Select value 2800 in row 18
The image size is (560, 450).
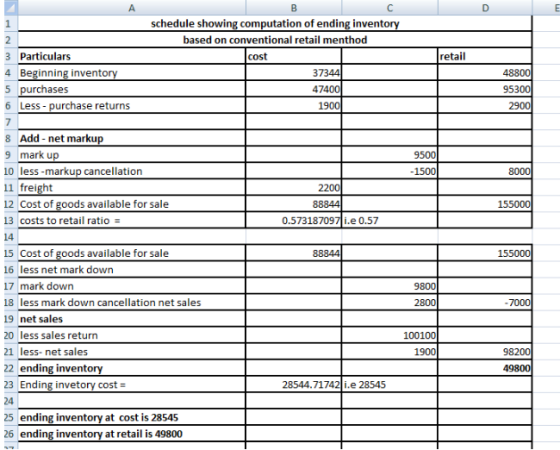(390, 302)
